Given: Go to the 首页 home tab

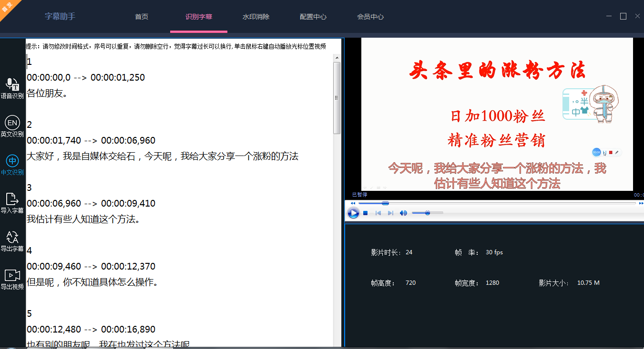Looking at the screenshot, I should 142,17.
